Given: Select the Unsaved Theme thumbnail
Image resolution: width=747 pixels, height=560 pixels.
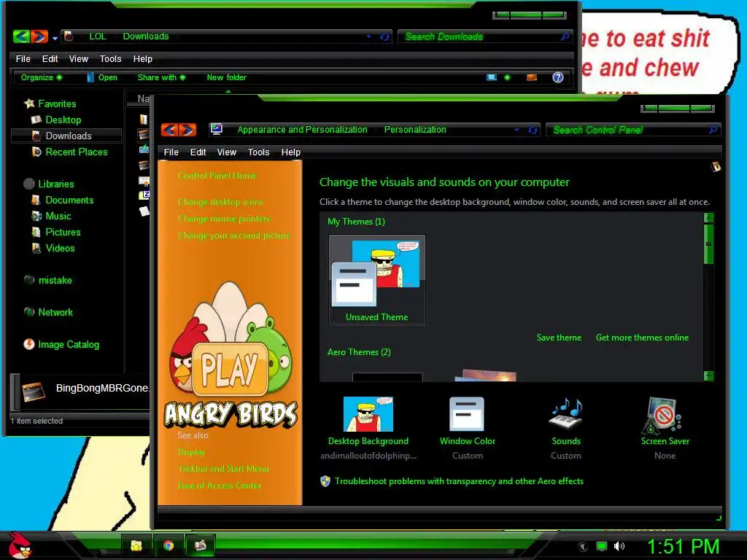Looking at the screenshot, I should [377, 279].
